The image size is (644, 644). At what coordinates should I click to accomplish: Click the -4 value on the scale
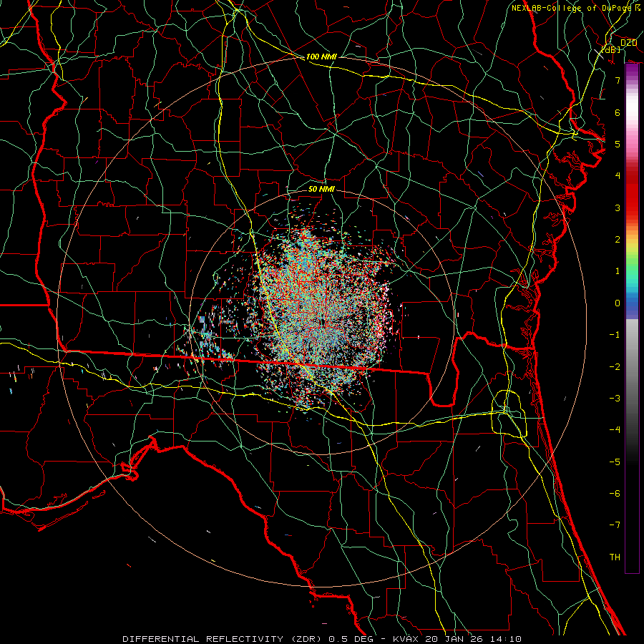click(615, 430)
